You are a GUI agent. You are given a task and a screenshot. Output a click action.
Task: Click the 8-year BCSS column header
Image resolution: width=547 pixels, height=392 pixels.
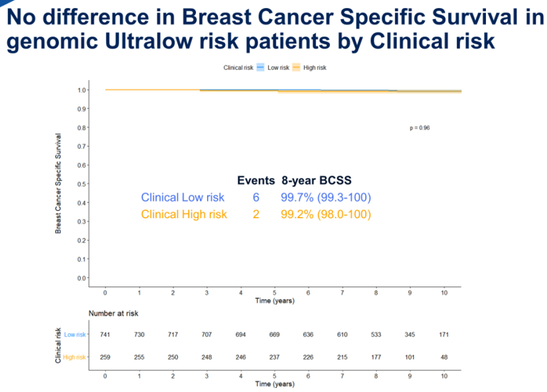316,180
